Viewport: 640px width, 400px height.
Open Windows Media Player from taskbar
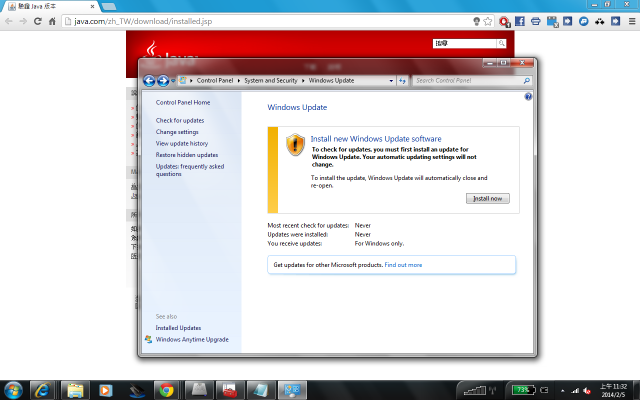[105, 390]
